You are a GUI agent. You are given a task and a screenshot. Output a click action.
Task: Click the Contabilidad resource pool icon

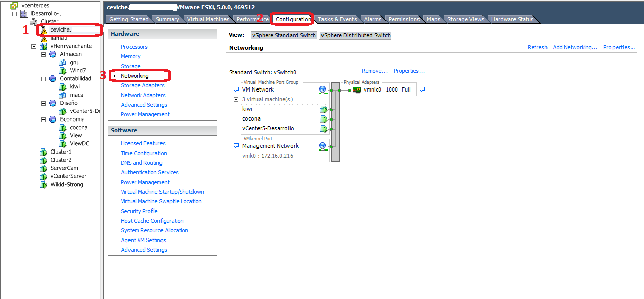click(x=53, y=78)
